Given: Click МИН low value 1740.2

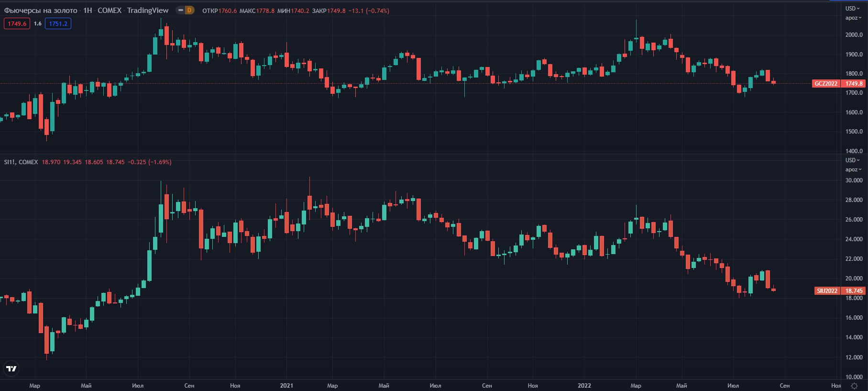Looking at the screenshot, I should point(300,11).
